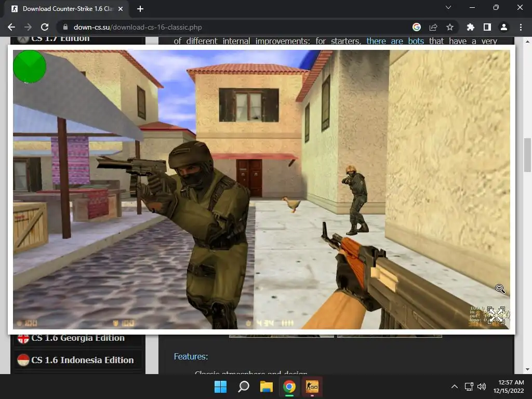Image resolution: width=532 pixels, height=399 pixels.
Task: Close the Download Counter-Strike 1.6 tab
Action: tap(121, 9)
